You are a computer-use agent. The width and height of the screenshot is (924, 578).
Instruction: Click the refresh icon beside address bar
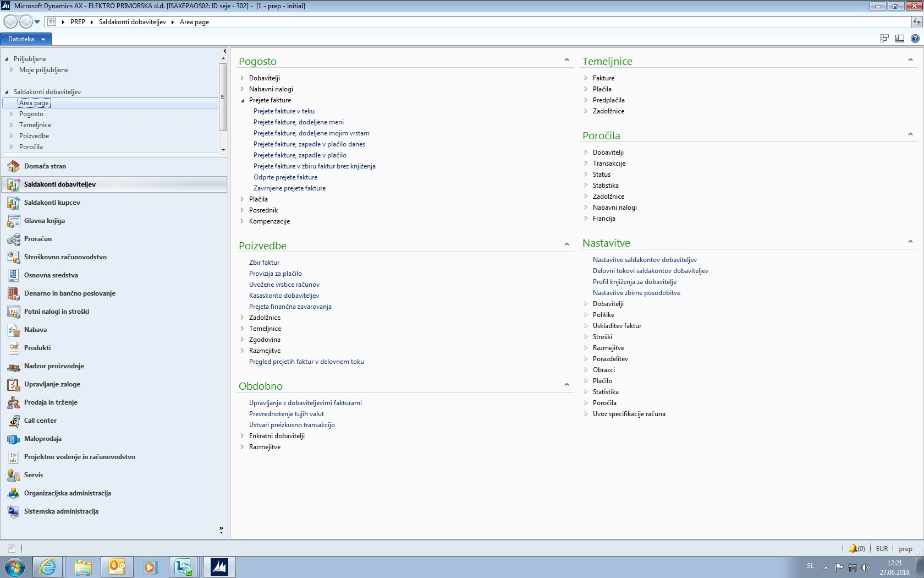click(x=917, y=22)
